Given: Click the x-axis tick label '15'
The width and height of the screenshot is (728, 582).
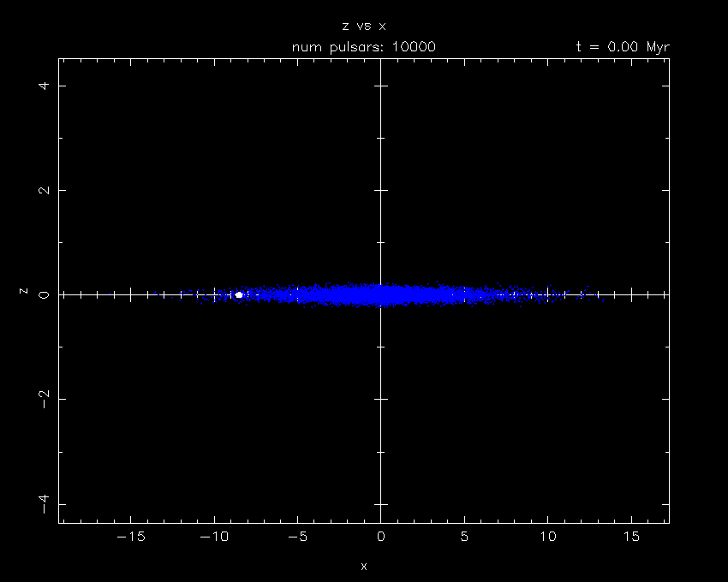Looking at the screenshot, I should pyautogui.click(x=631, y=537).
